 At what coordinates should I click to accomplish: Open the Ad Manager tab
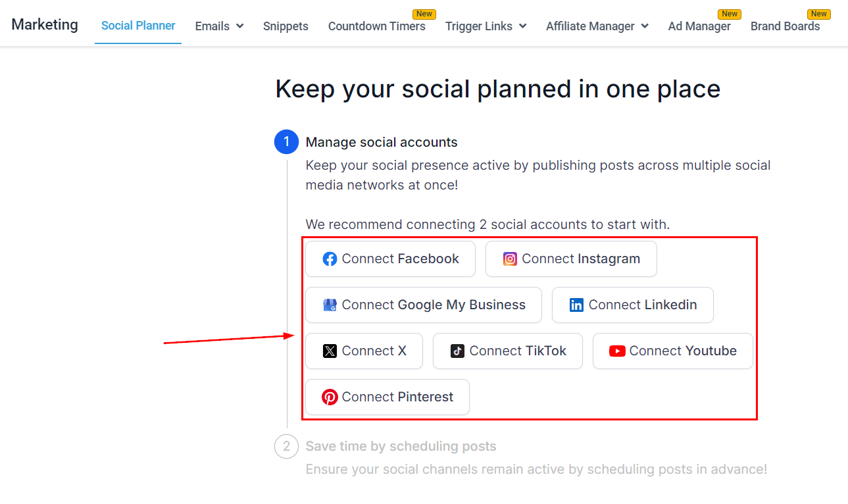point(699,26)
